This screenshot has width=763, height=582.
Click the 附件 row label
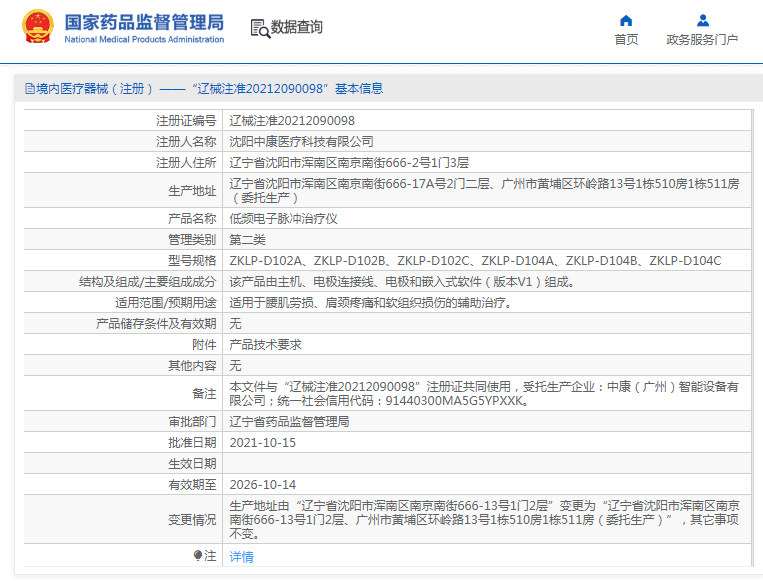(204, 345)
